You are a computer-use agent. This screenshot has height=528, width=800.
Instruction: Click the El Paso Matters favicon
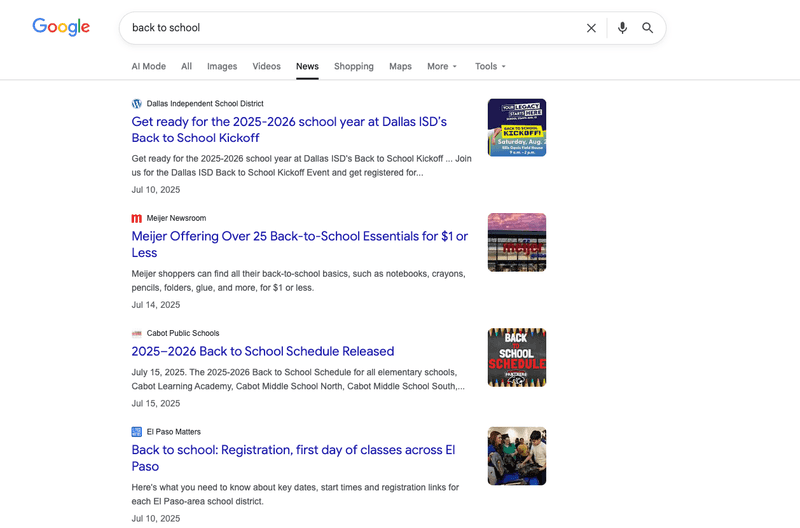(x=137, y=432)
